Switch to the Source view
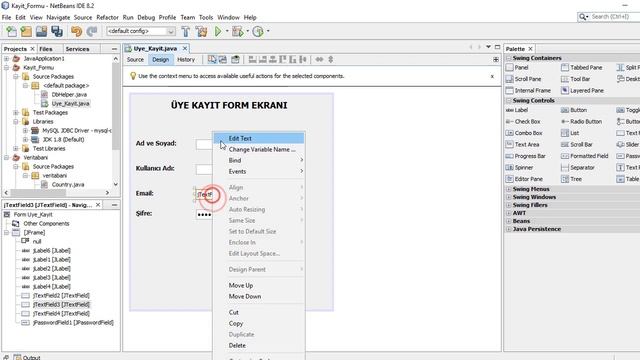Image resolution: width=640 pixels, height=360 pixels. coord(135,60)
